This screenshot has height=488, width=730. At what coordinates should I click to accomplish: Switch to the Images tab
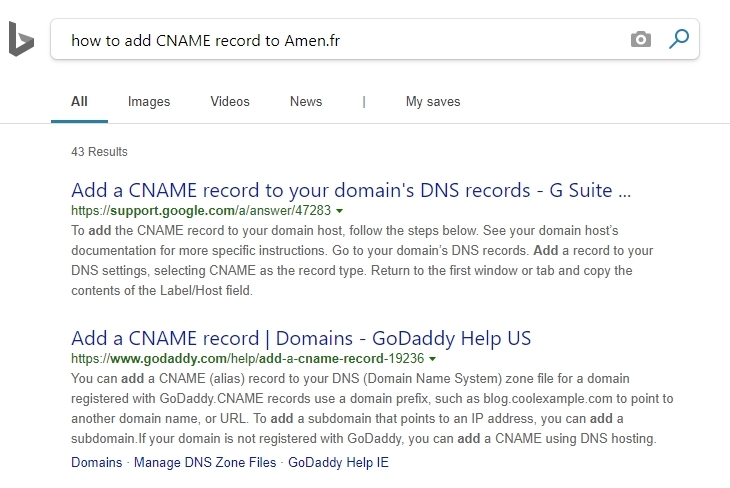(x=149, y=102)
